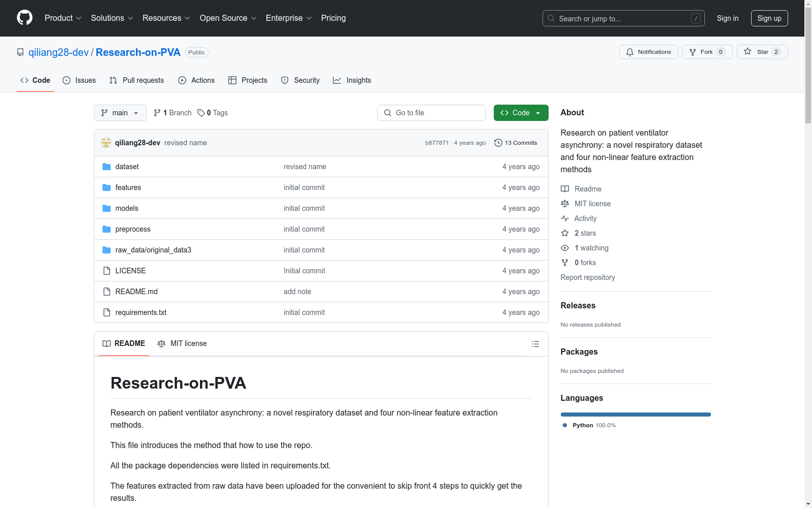Image resolution: width=812 pixels, height=508 pixels.
Task: Click the Sign in link
Action: 728,18
